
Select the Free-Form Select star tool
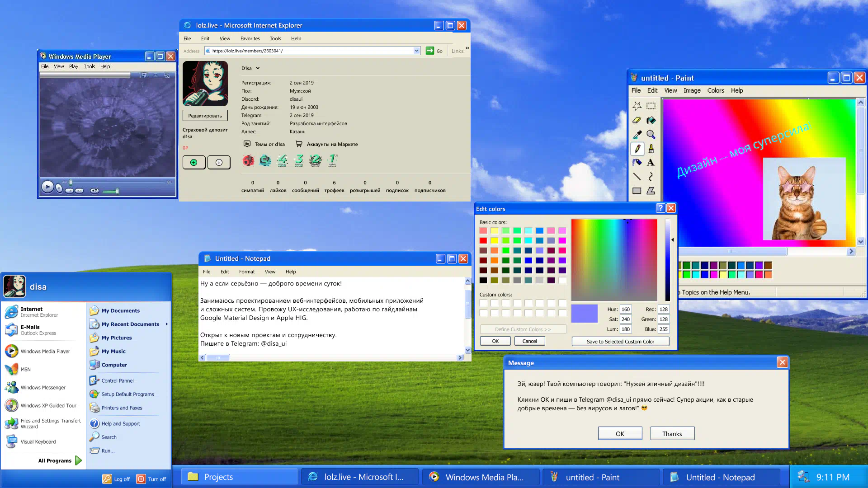pos(637,106)
